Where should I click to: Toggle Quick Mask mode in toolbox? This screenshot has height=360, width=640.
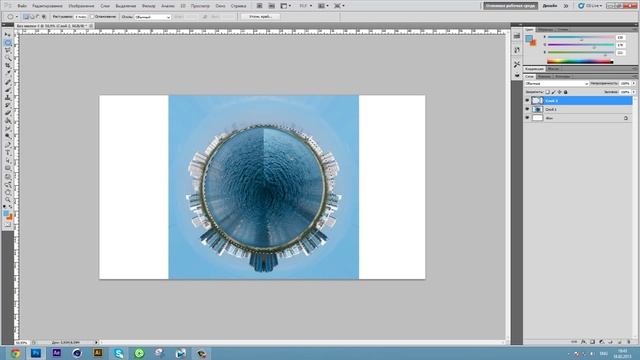[8, 224]
